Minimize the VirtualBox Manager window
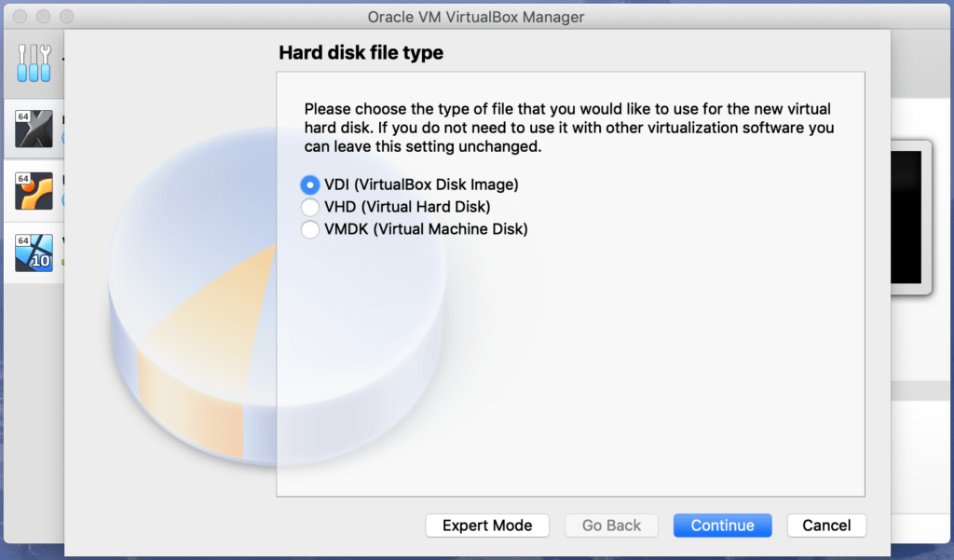Screen dimensions: 954x560 [43, 17]
